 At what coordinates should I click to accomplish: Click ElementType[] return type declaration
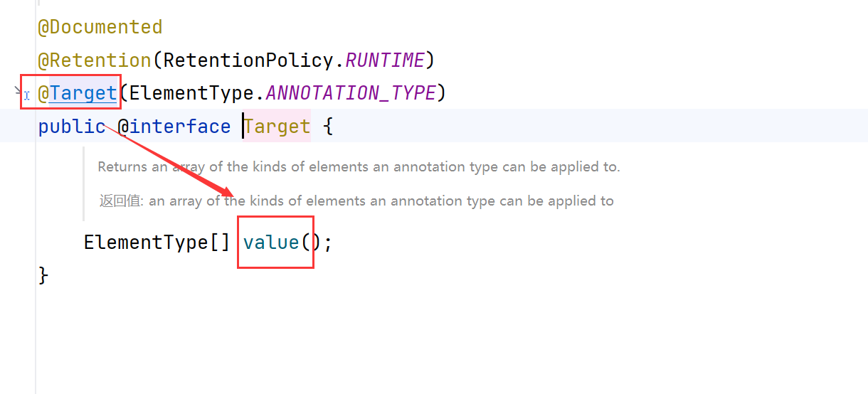point(156,243)
